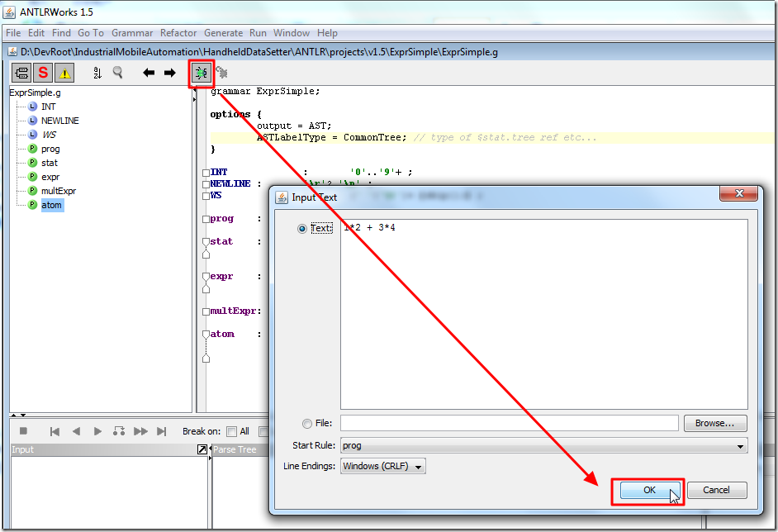Open the Generate menu

click(x=223, y=33)
